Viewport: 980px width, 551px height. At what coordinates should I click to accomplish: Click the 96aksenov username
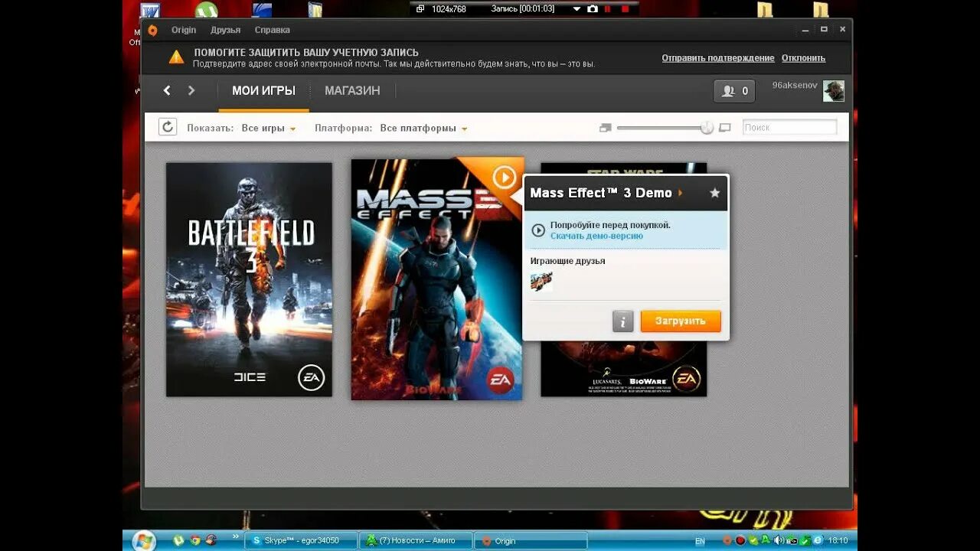click(795, 85)
